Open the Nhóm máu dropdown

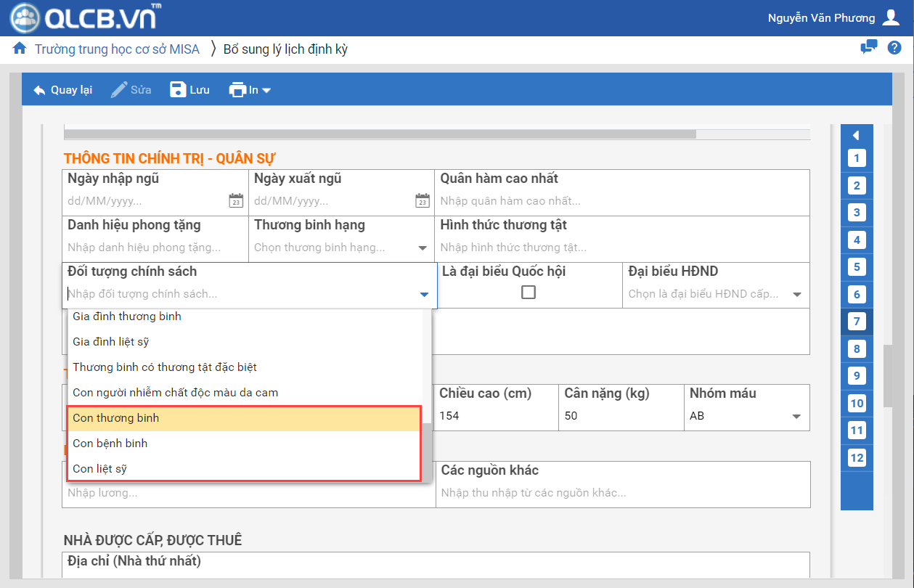click(x=796, y=417)
